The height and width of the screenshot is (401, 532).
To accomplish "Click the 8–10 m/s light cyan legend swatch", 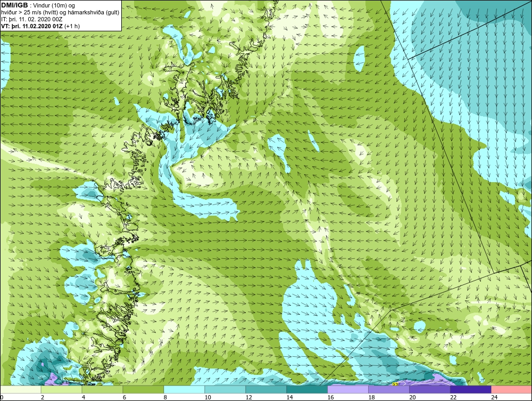I will click(184, 389).
